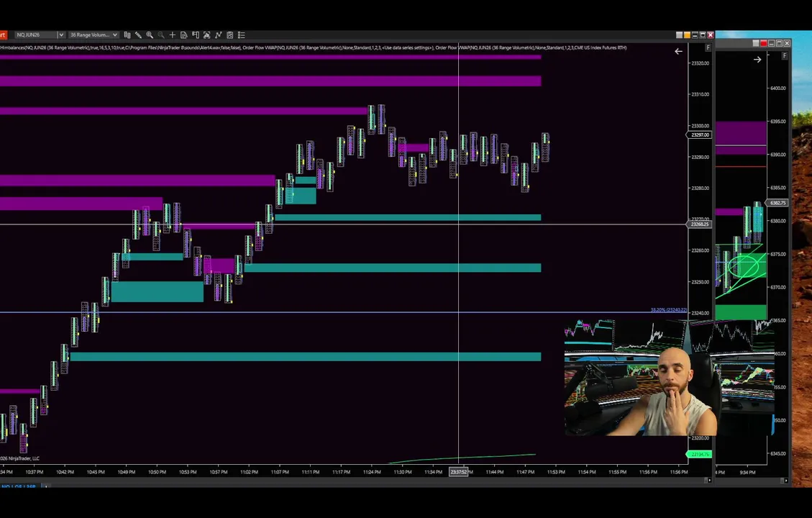Click the NinjaTrader, LLC copyright text

[19, 458]
